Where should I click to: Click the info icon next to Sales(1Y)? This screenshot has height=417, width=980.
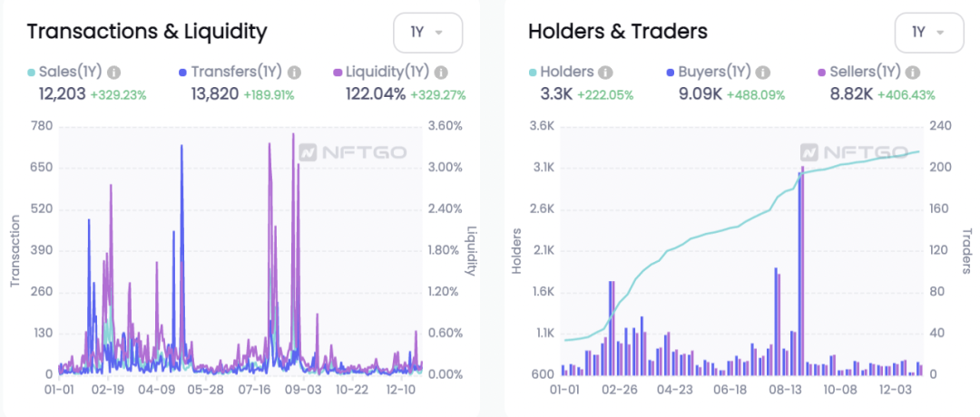(x=113, y=73)
